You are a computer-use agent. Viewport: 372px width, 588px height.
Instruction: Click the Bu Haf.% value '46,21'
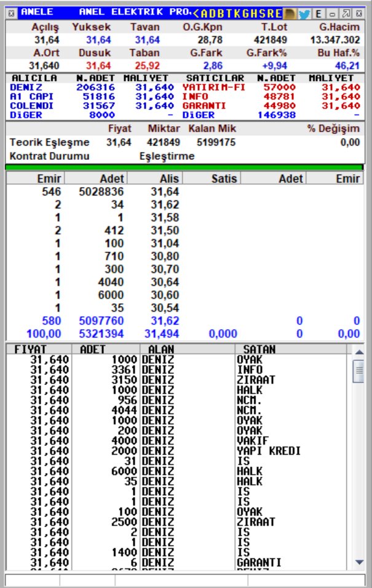point(347,66)
